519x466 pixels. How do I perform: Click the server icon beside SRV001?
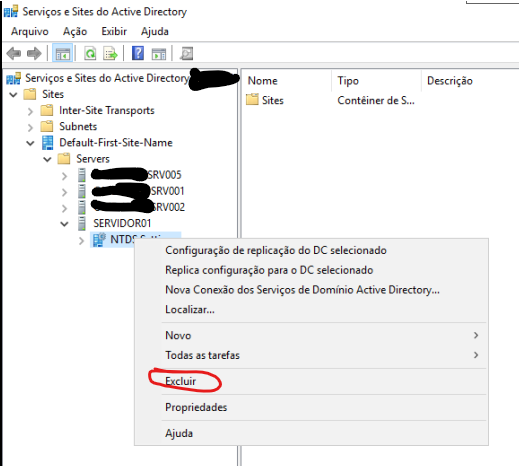pyautogui.click(x=82, y=191)
